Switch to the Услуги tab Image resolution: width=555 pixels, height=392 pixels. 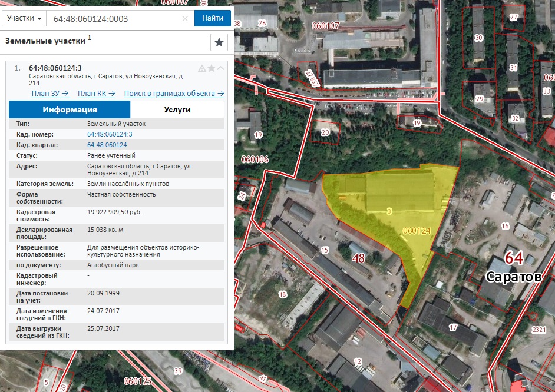[177, 109]
